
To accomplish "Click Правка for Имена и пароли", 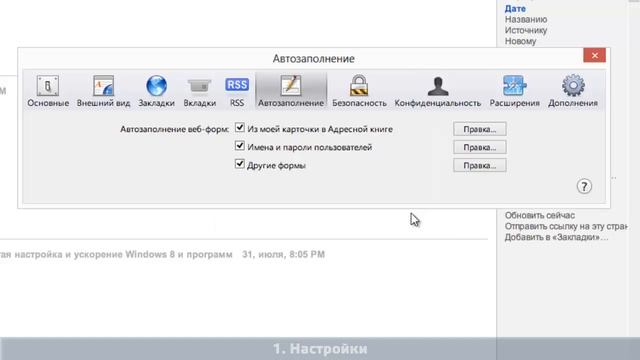I will pyautogui.click(x=480, y=147).
